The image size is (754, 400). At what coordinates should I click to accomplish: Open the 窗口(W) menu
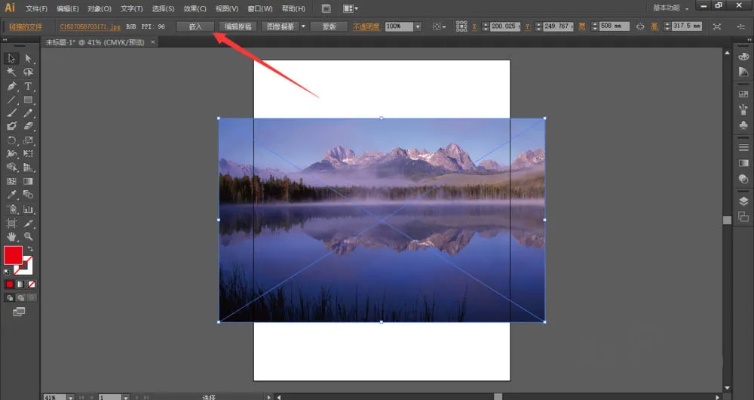coord(260,9)
